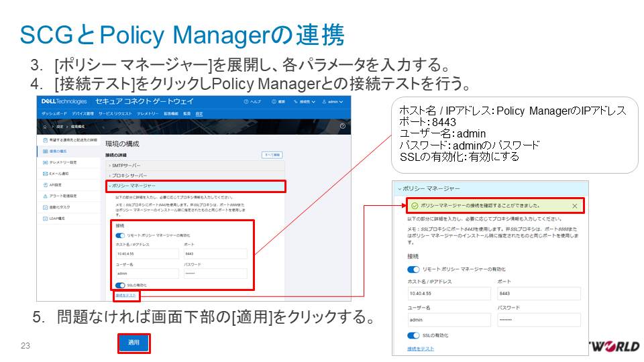Click ユーザー名 field admin in the success-banner panel

click(x=449, y=320)
